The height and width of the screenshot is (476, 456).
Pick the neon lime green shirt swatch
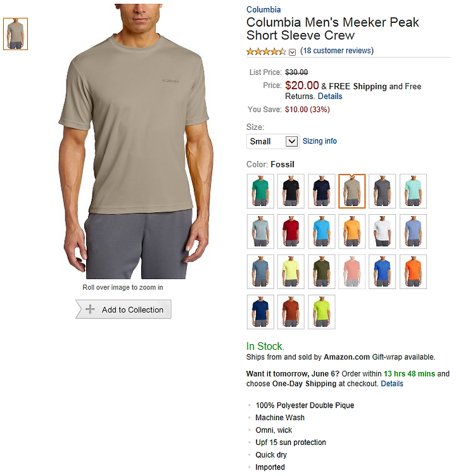(x=322, y=312)
